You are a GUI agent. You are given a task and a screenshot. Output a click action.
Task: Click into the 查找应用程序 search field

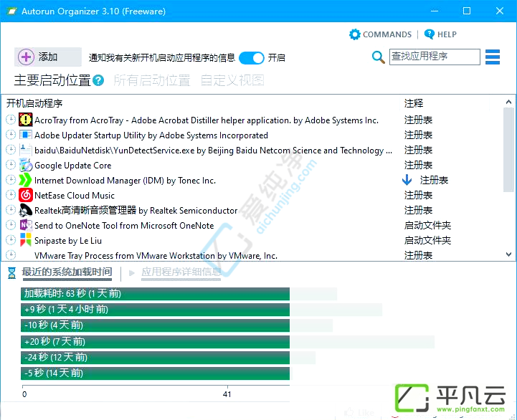435,57
